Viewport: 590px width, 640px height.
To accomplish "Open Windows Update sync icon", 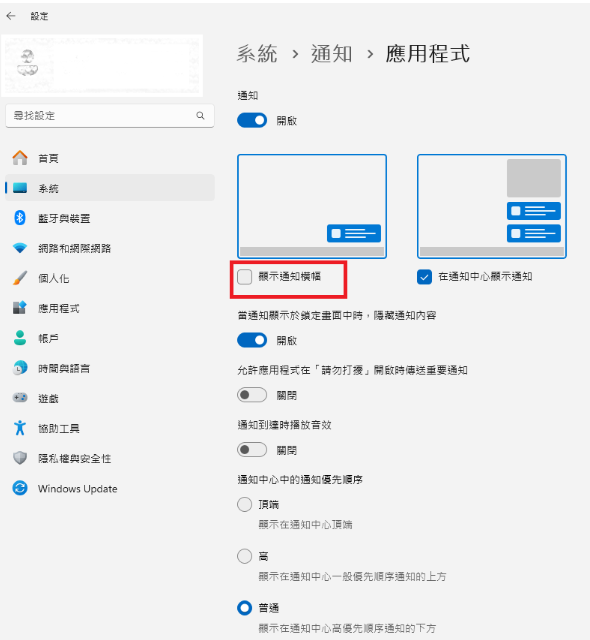I will (x=20, y=488).
